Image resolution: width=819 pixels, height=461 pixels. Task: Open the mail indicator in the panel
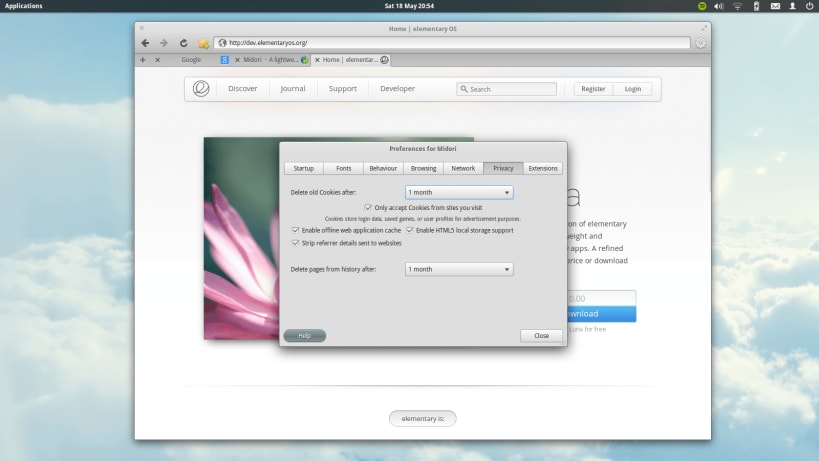point(775,6)
